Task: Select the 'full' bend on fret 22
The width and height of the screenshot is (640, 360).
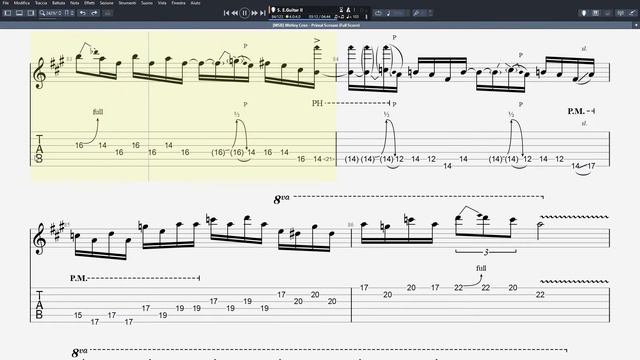Action: [481, 268]
